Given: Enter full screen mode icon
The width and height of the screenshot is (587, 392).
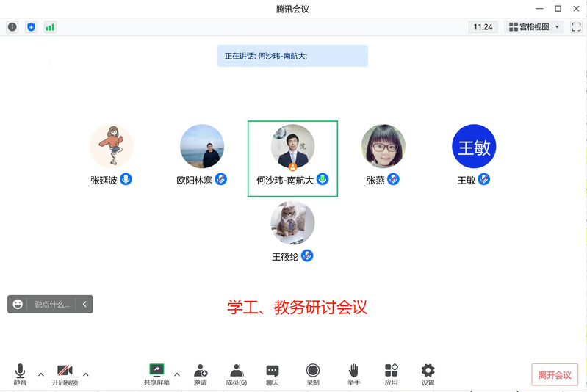Looking at the screenshot, I should (576, 27).
